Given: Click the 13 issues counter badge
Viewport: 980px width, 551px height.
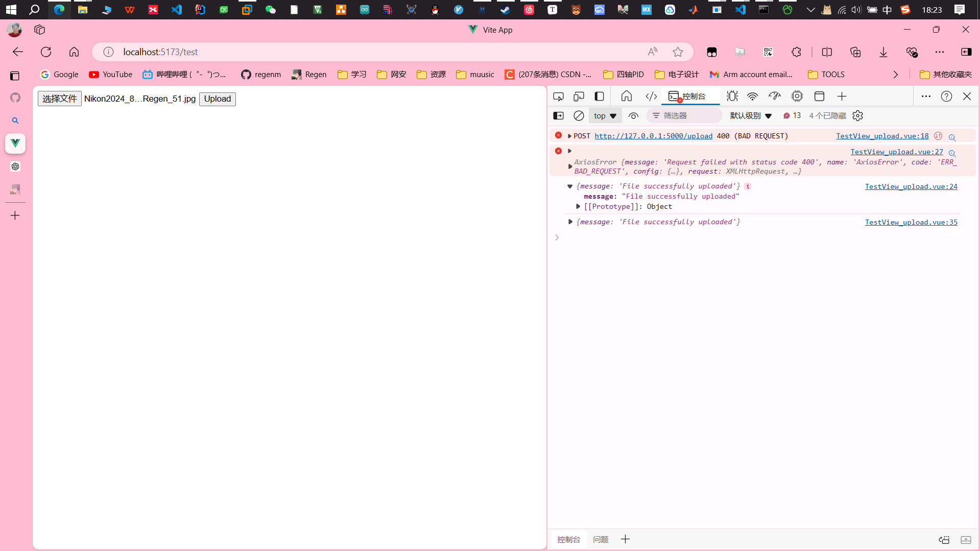Looking at the screenshot, I should (x=792, y=116).
